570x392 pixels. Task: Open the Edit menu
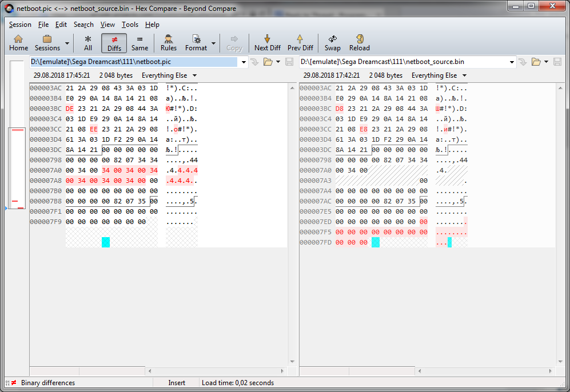pos(61,25)
